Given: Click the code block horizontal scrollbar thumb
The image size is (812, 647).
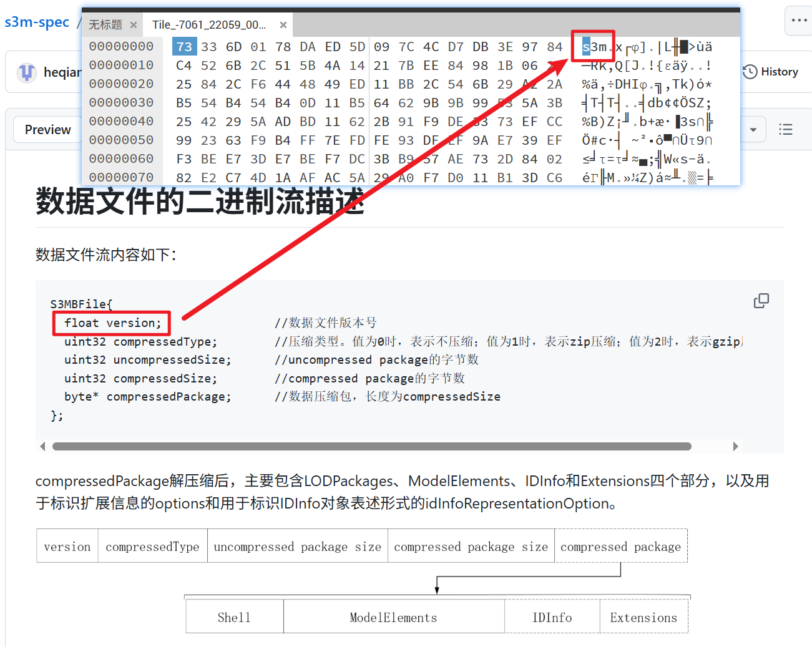Looking at the screenshot, I should point(371,446).
